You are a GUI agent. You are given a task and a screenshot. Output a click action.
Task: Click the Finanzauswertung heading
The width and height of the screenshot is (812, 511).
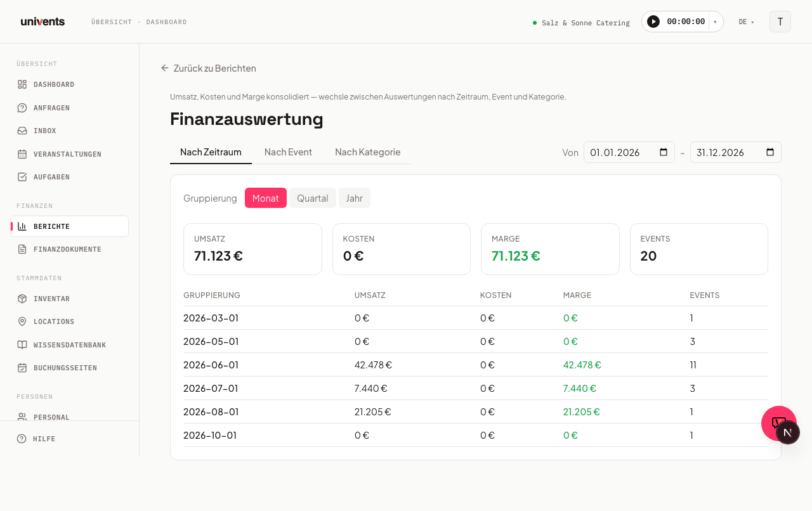click(247, 119)
